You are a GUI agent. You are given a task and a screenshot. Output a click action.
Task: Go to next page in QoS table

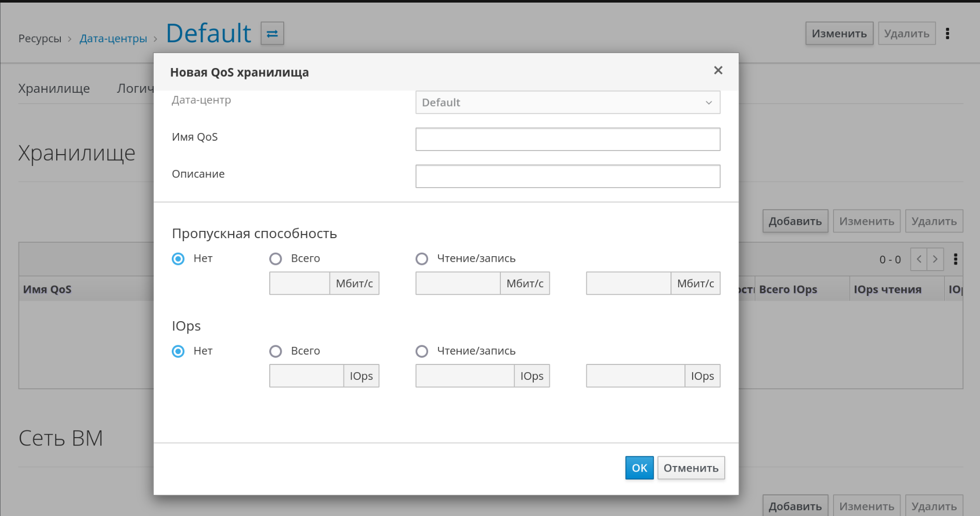(x=935, y=259)
